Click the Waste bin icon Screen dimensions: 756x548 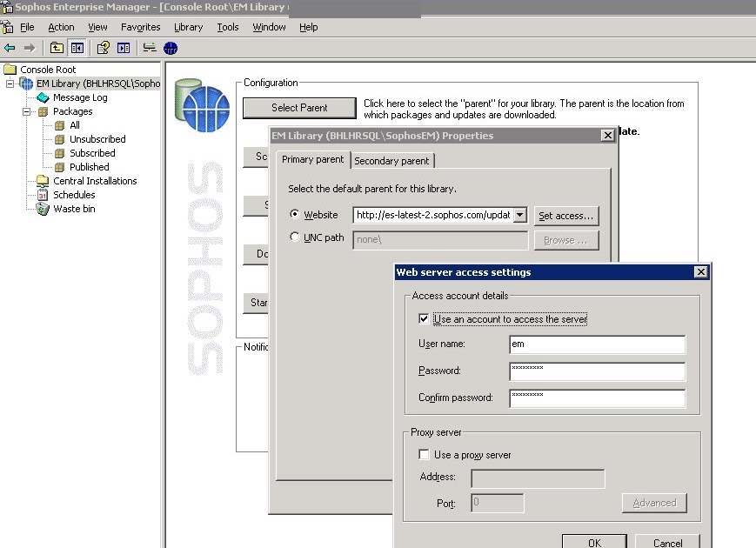43,209
